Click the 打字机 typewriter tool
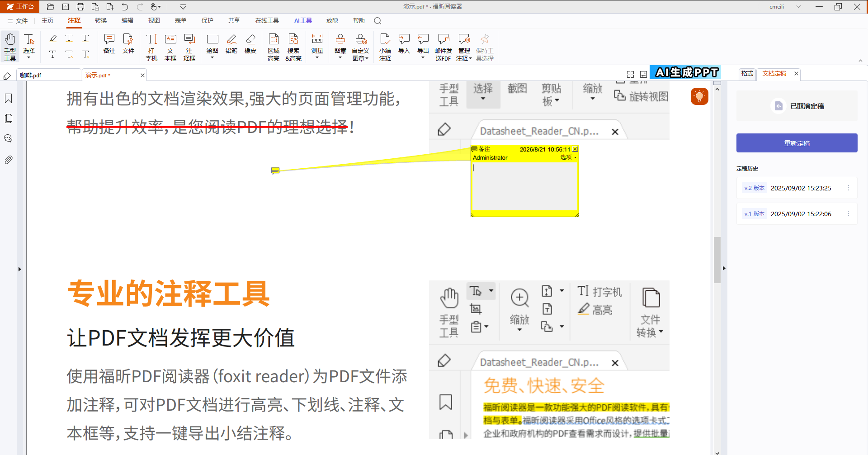Screen dimensions: 868x455 (151, 47)
